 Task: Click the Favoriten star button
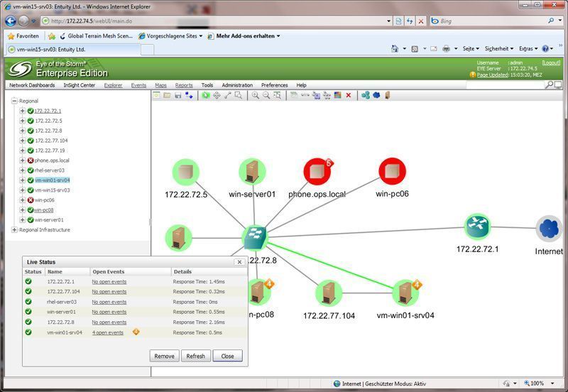tap(23, 36)
